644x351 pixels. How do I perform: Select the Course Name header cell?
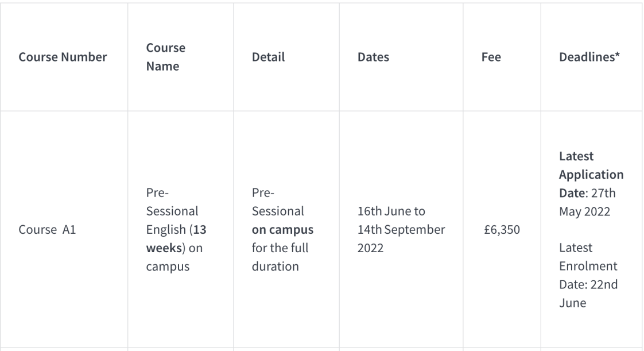[165, 57]
